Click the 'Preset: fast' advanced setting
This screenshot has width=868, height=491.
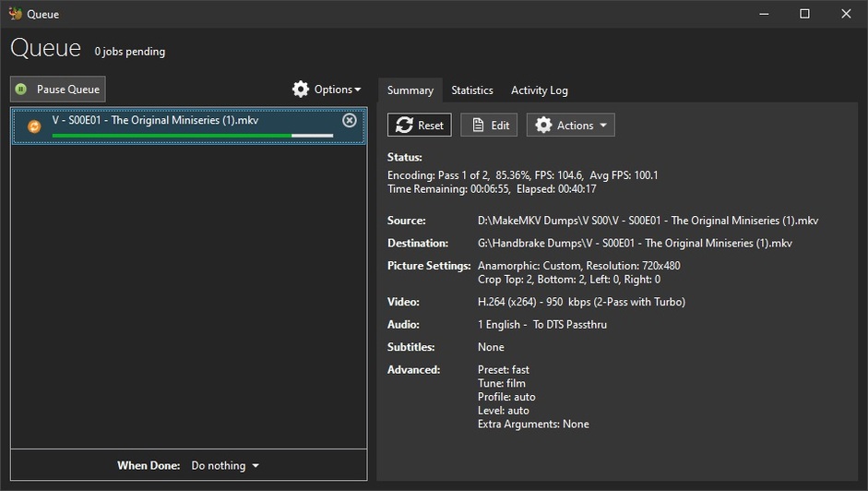tap(504, 370)
